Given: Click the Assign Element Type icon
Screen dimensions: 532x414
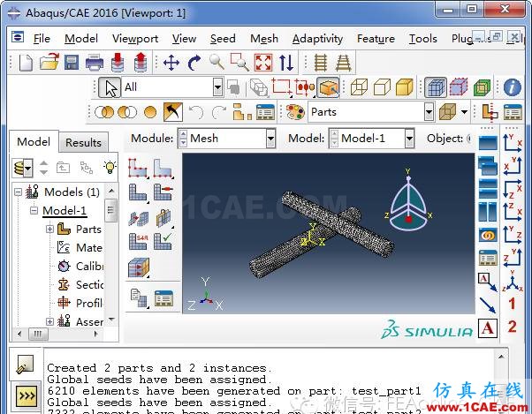Looking at the screenshot, I should pos(138,242).
